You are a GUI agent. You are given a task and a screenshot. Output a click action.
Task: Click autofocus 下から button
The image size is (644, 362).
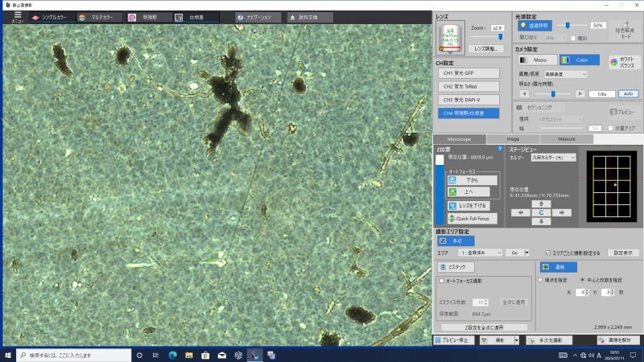point(473,180)
